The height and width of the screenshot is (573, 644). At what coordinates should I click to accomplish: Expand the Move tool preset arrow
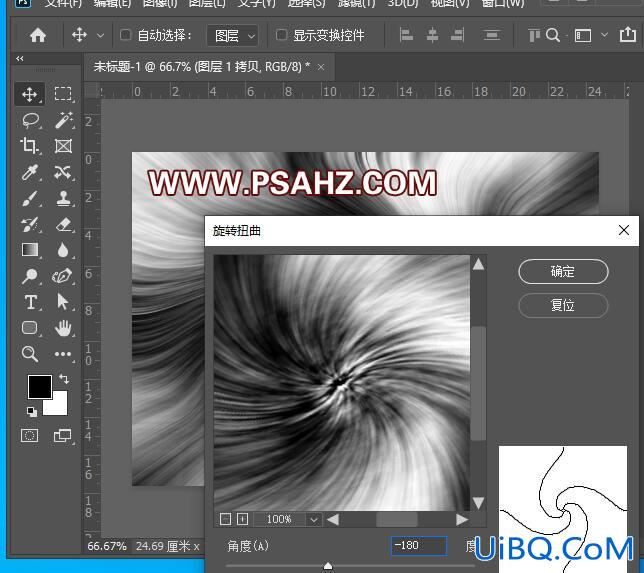100,36
